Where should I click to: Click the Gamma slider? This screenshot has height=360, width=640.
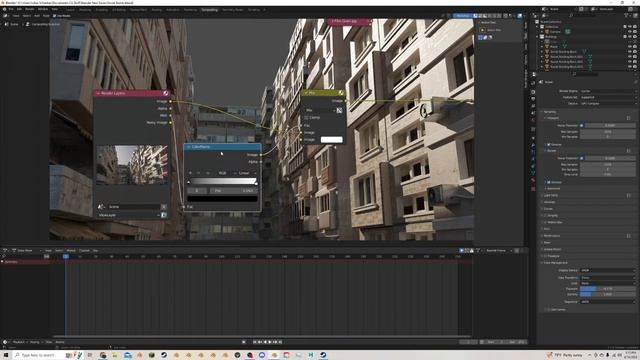[x=608, y=294]
